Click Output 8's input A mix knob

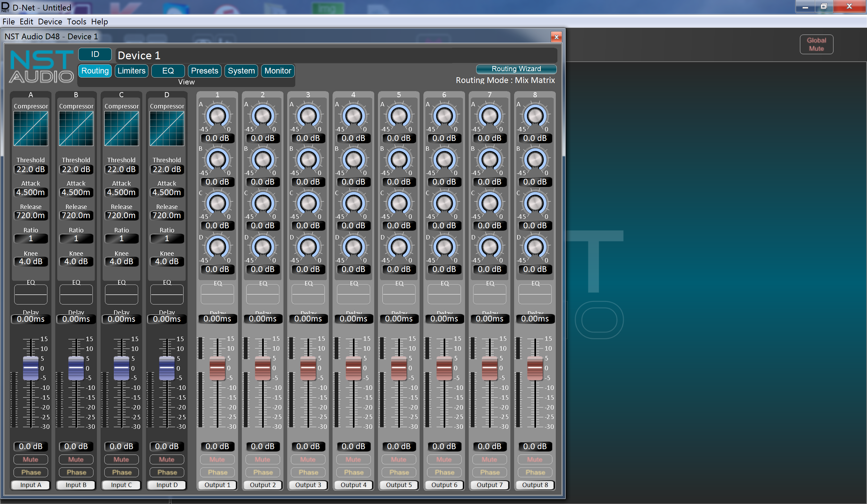click(535, 116)
